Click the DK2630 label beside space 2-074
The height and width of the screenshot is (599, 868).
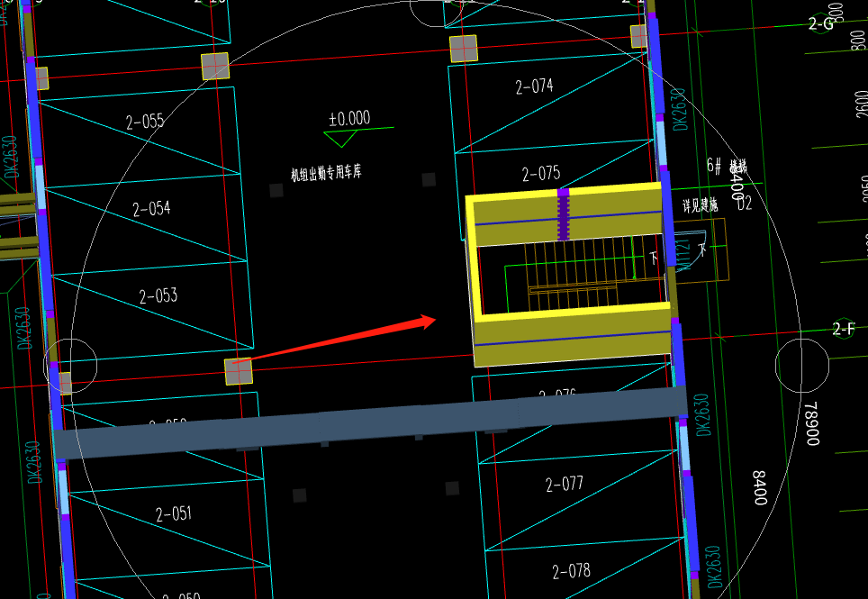pos(679,110)
